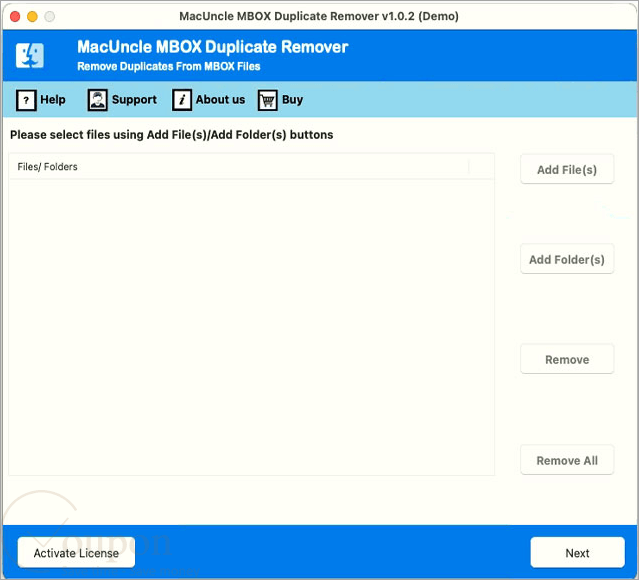The image size is (639, 580).
Task: Click the Remove button
Action: [x=567, y=359]
